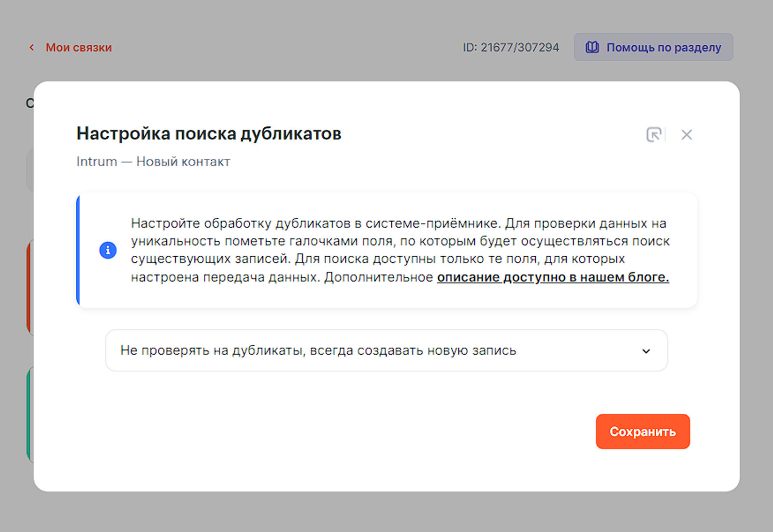Click the green card edge behind the dialog

tap(29, 414)
